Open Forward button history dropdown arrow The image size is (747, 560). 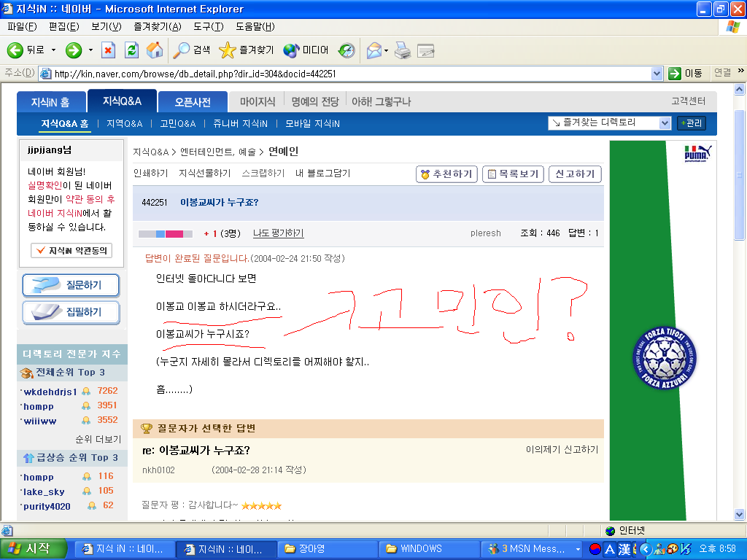pyautogui.click(x=90, y=50)
